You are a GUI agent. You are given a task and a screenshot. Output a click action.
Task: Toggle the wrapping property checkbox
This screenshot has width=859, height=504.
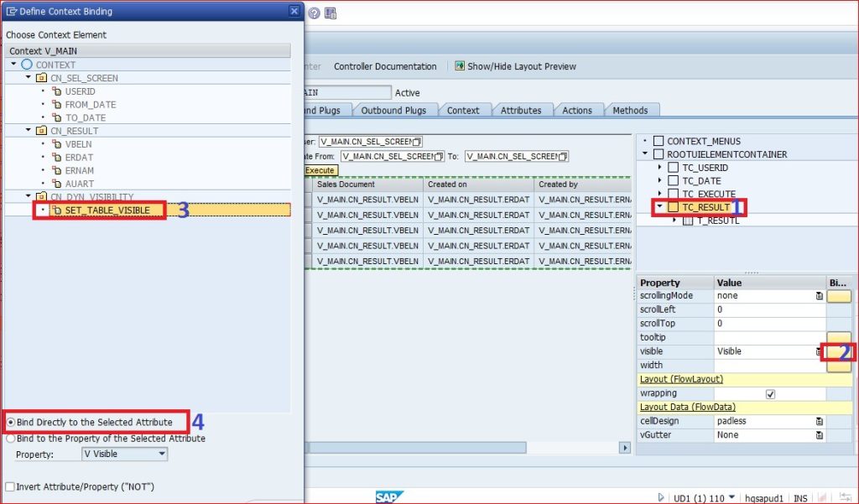[770, 394]
